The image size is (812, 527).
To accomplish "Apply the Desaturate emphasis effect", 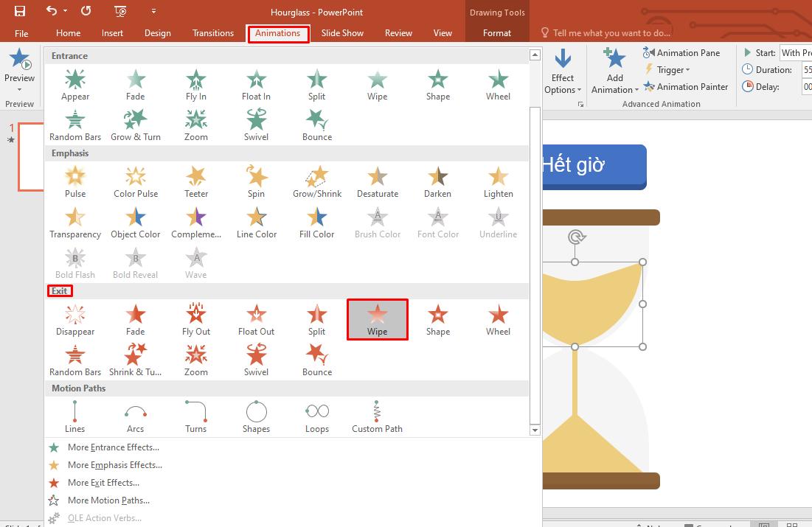I will [378, 182].
